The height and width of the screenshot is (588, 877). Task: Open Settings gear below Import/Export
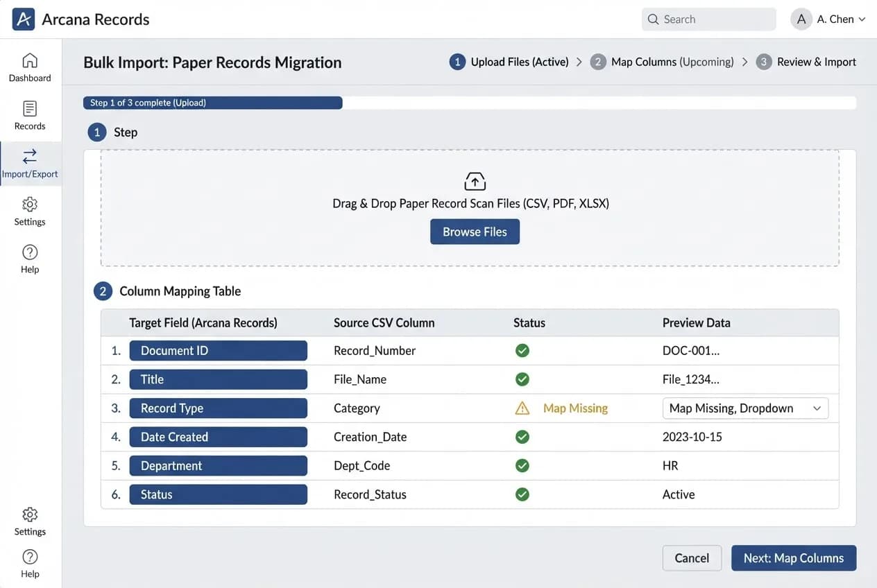(x=30, y=205)
